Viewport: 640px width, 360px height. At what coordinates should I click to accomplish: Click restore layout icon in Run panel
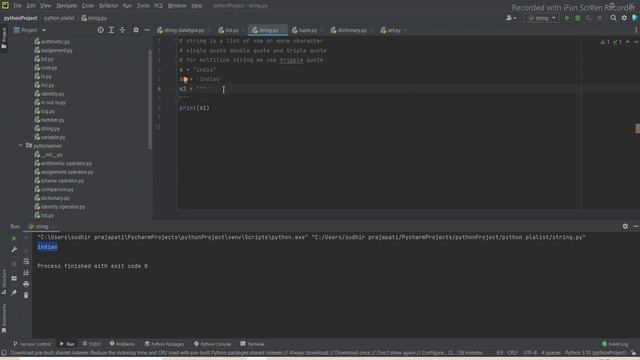(x=14, y=278)
